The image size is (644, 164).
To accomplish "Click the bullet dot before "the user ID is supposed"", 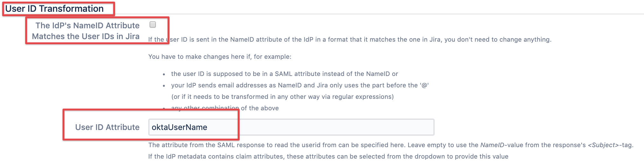I will [164, 74].
